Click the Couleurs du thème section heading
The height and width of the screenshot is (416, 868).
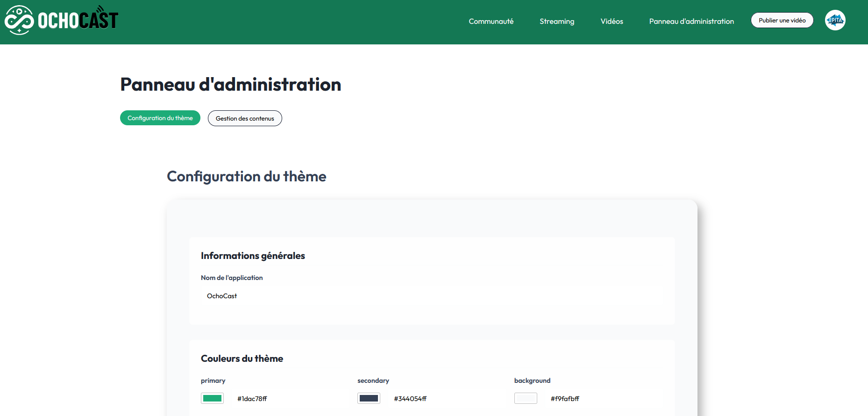[x=242, y=359]
